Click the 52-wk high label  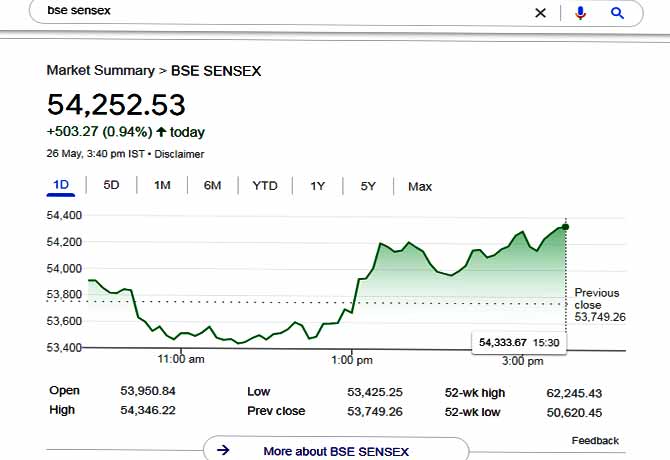pos(475,393)
